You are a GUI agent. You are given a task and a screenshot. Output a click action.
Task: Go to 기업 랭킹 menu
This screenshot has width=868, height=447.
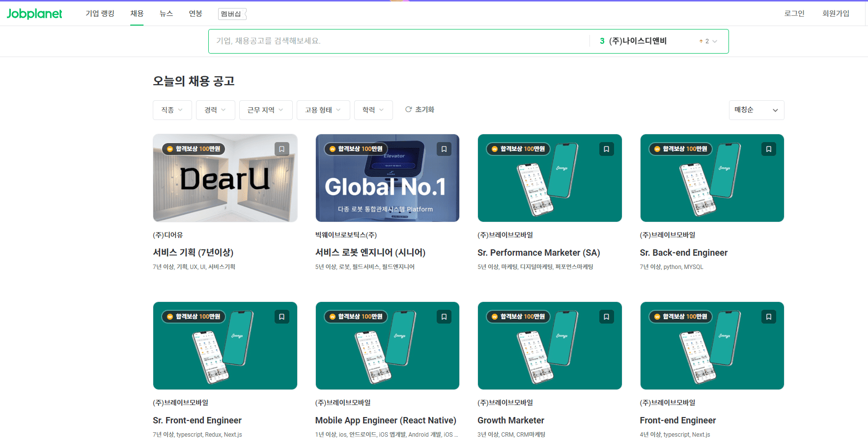coord(100,13)
